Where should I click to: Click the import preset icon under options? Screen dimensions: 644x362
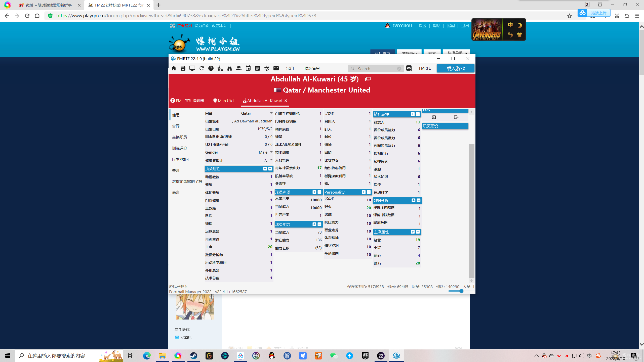click(434, 117)
